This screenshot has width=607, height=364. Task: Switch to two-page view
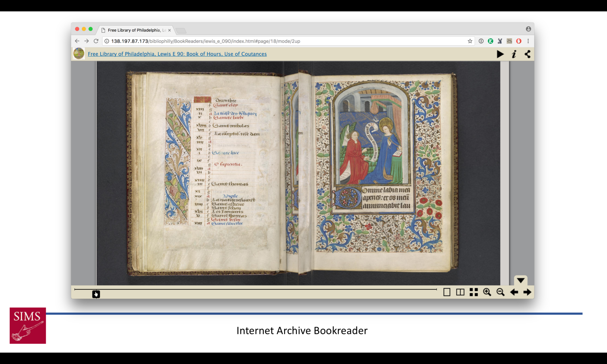tap(460, 292)
